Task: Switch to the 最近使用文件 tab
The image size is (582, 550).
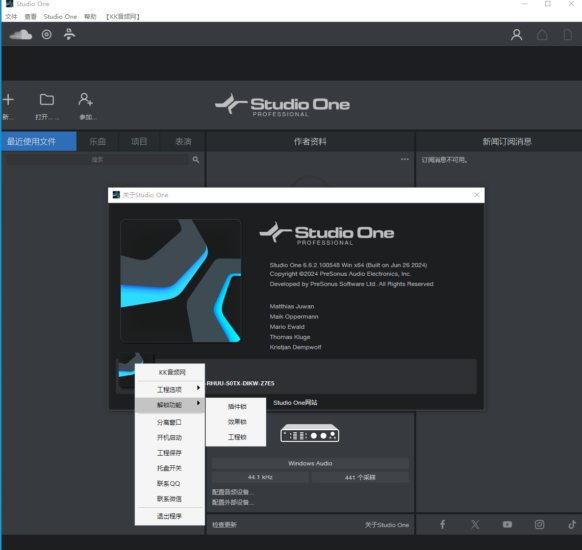Action: point(39,141)
